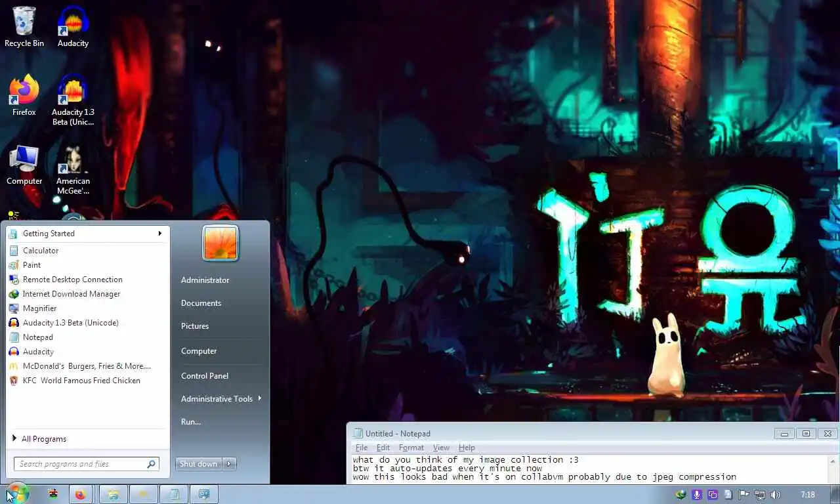Click the user account flower picture
The width and height of the screenshot is (840, 504).
point(220,243)
